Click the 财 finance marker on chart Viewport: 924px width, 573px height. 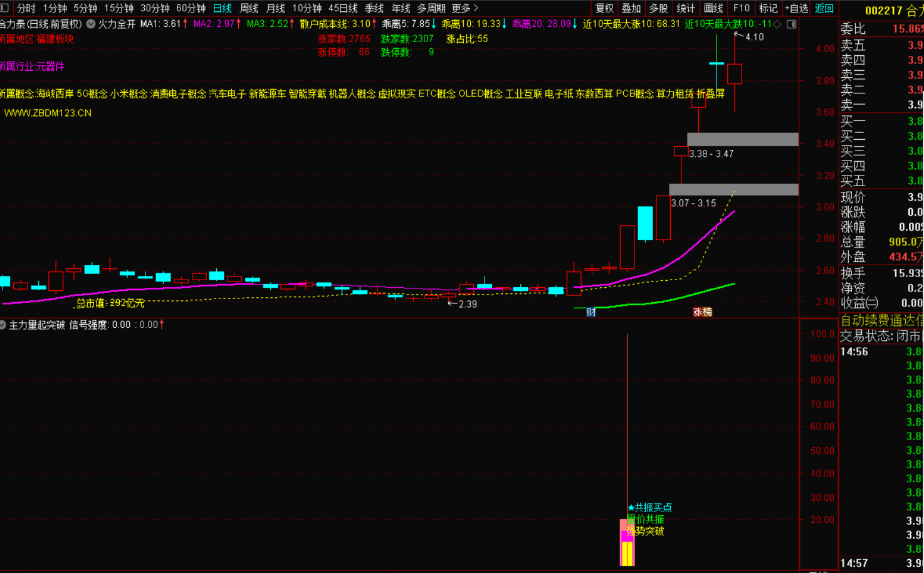(591, 312)
